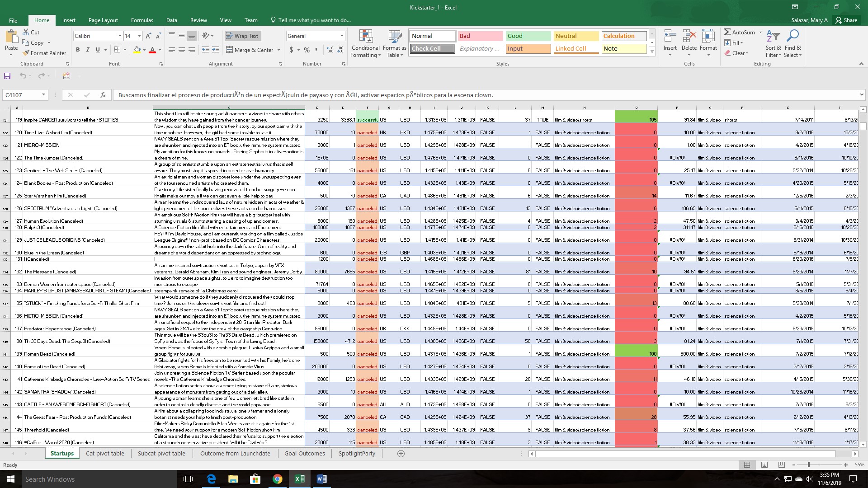Expand the AutoSum dropdown arrow
Viewport: 868px width, 488px height.
tap(760, 32)
